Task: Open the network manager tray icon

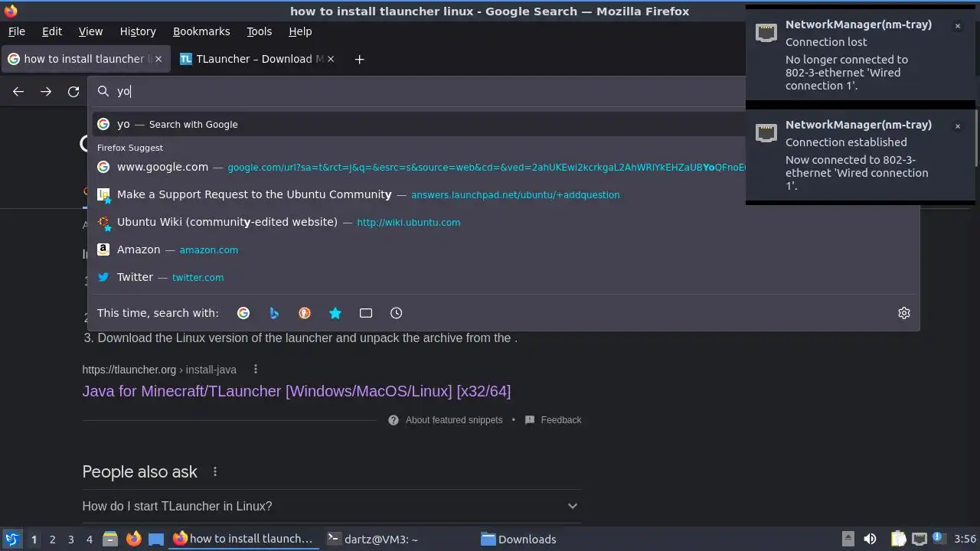Action: coord(920,539)
